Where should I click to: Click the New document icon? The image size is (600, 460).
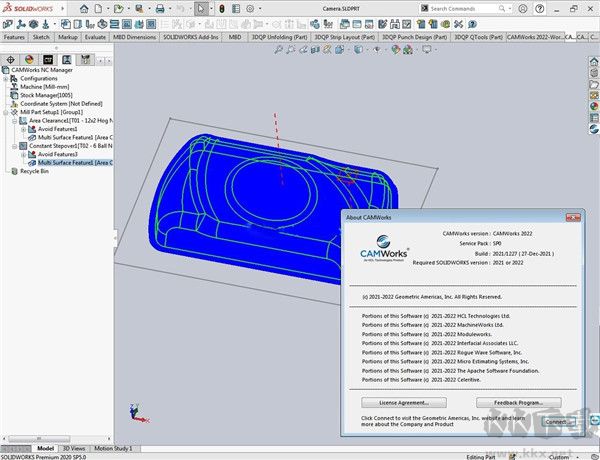coord(98,8)
